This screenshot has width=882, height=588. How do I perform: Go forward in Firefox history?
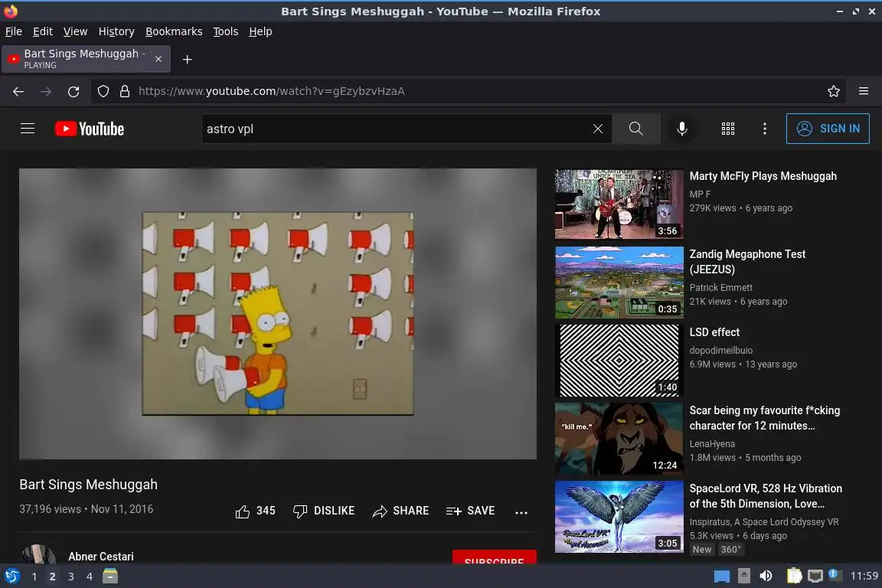[46, 91]
